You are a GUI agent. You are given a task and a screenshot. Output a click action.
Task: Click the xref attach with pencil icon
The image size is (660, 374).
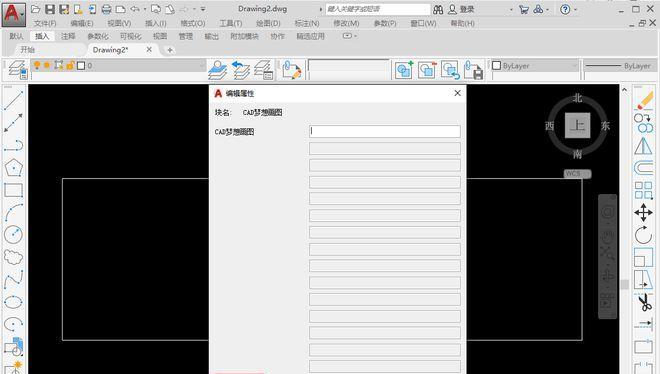[x=291, y=69]
